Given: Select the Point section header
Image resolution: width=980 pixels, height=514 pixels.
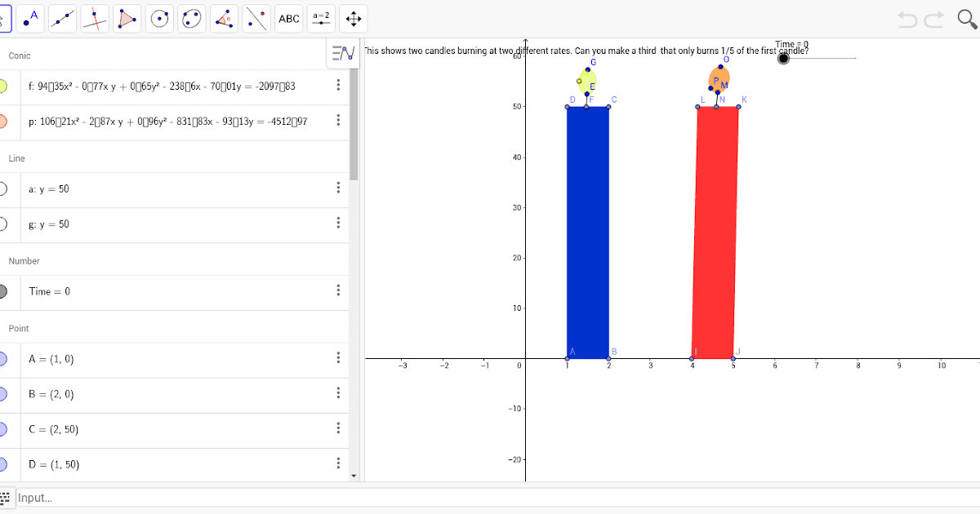Looking at the screenshot, I should point(18,329).
